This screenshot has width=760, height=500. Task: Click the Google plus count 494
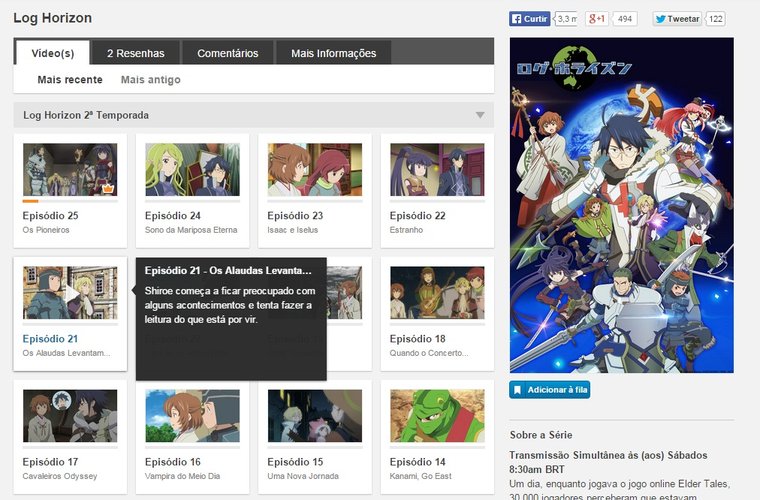tap(625, 19)
